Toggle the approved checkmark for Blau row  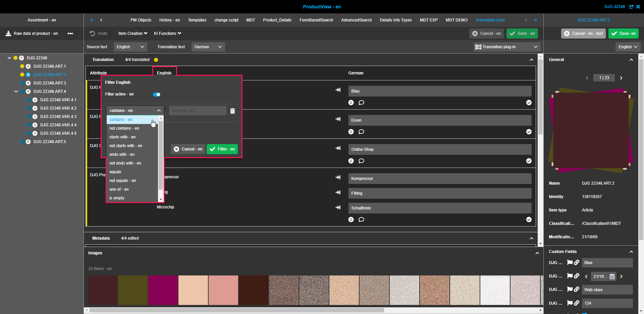529,103
